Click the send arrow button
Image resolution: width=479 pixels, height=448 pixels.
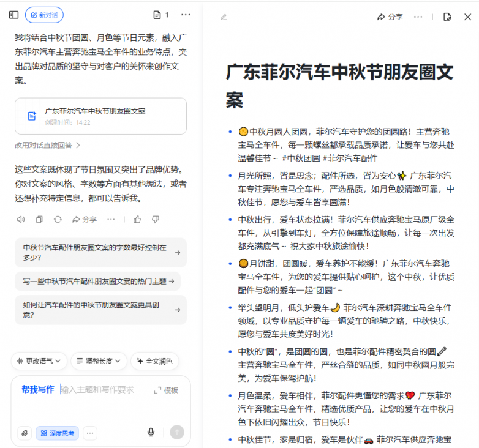(177, 432)
